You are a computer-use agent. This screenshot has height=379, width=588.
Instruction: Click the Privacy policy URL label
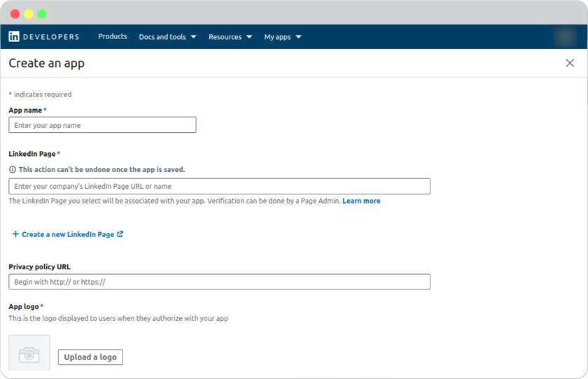point(39,266)
